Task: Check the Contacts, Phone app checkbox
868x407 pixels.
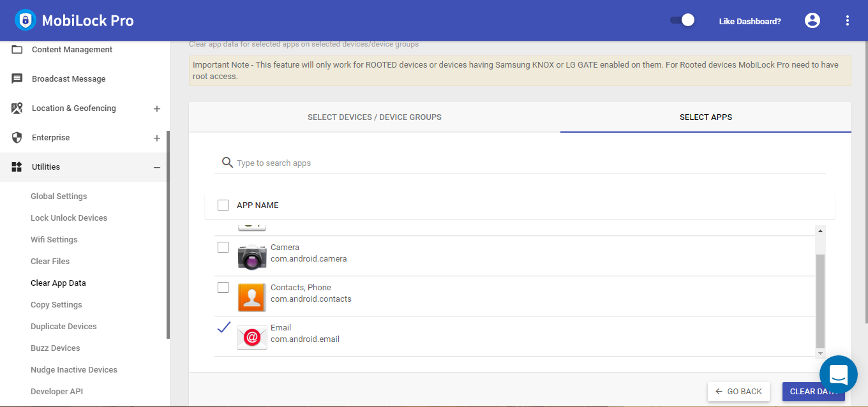Action: point(223,287)
